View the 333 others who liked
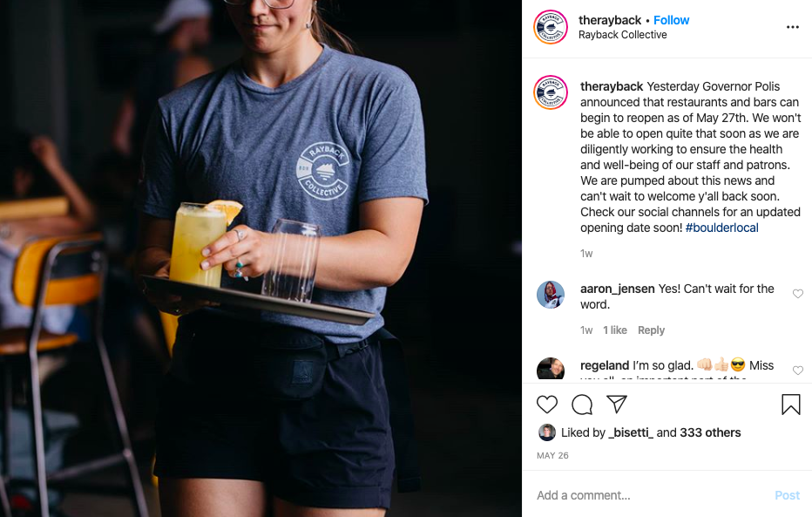812x517 pixels. point(710,432)
